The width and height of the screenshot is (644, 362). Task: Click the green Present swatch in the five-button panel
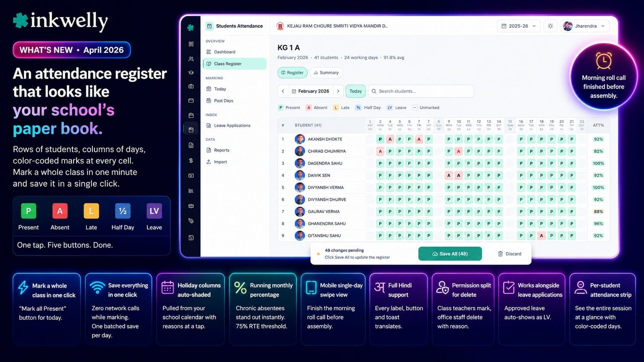(x=29, y=211)
